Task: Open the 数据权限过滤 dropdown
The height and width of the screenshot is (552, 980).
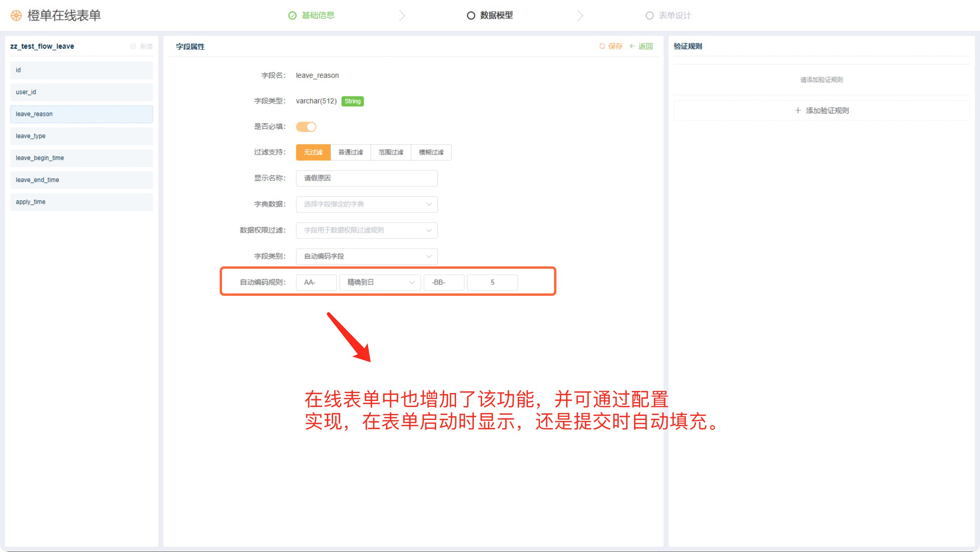Action: click(366, 230)
